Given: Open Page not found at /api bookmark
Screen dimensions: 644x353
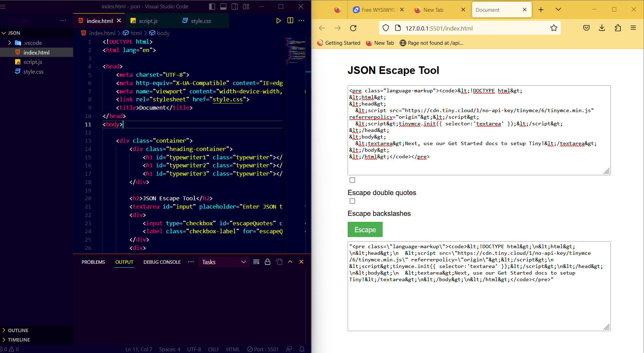Looking at the screenshot, I should pyautogui.click(x=432, y=43).
